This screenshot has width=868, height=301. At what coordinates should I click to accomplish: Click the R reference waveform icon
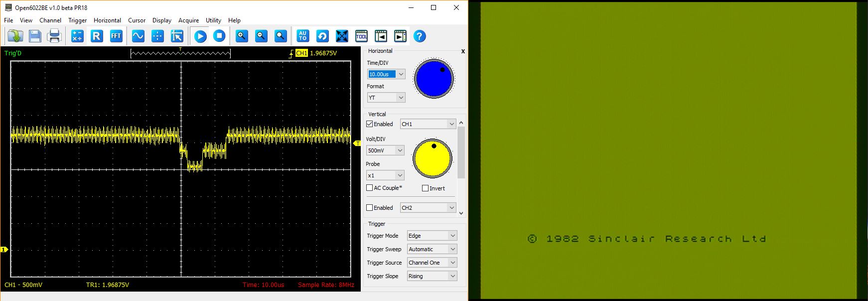tap(97, 36)
